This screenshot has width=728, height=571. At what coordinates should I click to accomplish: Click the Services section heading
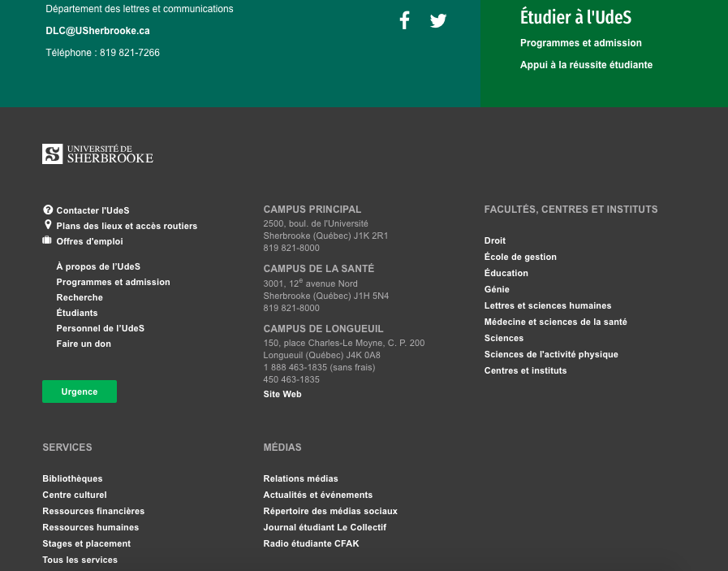[x=67, y=448]
